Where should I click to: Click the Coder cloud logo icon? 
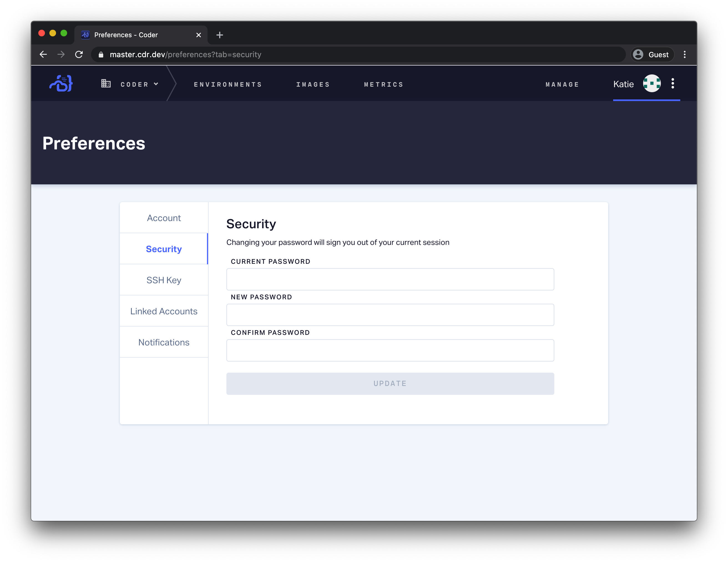[x=61, y=83]
